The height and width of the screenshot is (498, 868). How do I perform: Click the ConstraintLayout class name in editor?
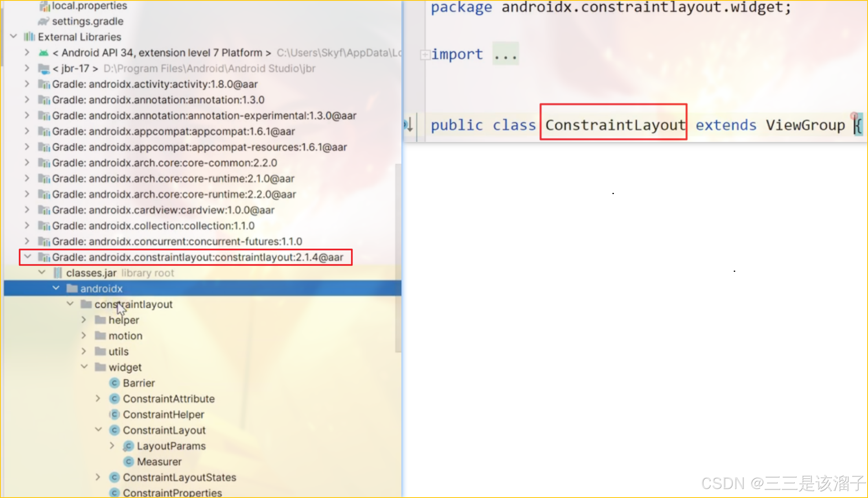(615, 125)
